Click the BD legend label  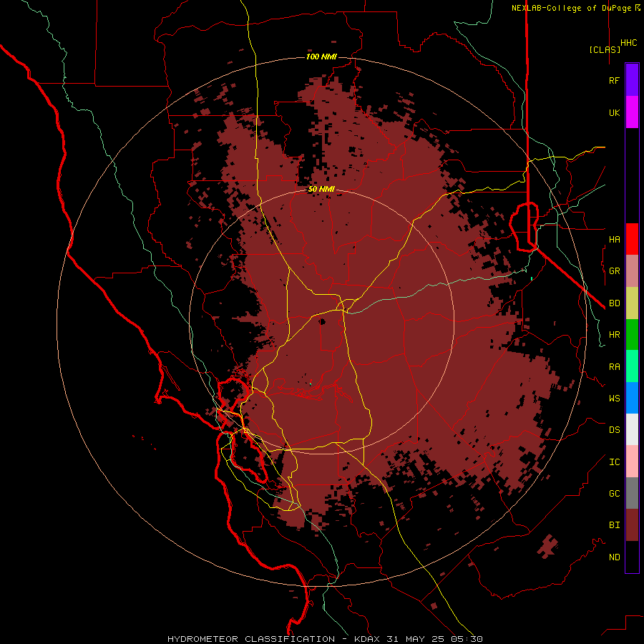614,303
